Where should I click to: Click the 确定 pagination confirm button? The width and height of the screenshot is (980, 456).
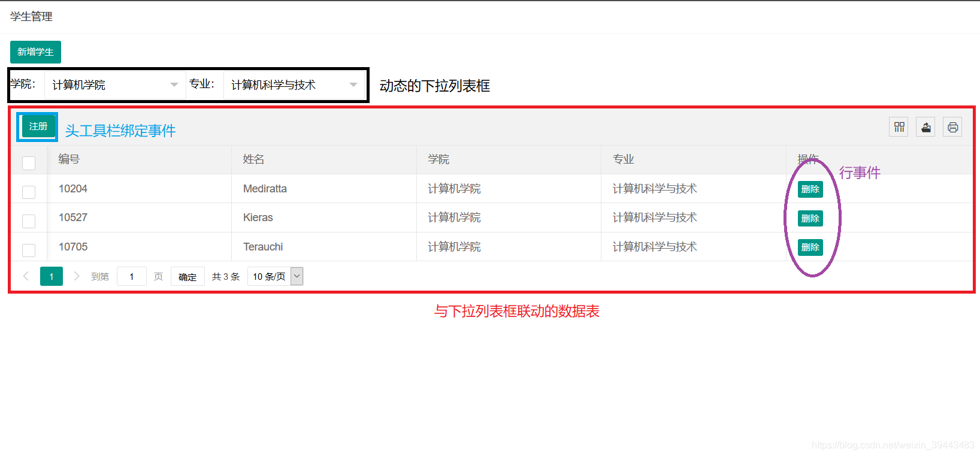coord(187,276)
